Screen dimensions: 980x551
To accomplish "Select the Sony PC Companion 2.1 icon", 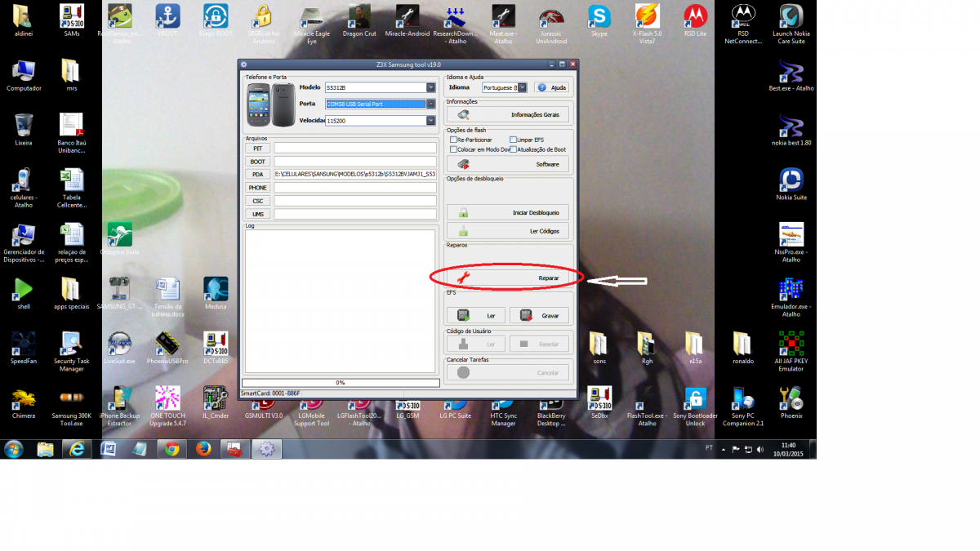I will pos(743,407).
